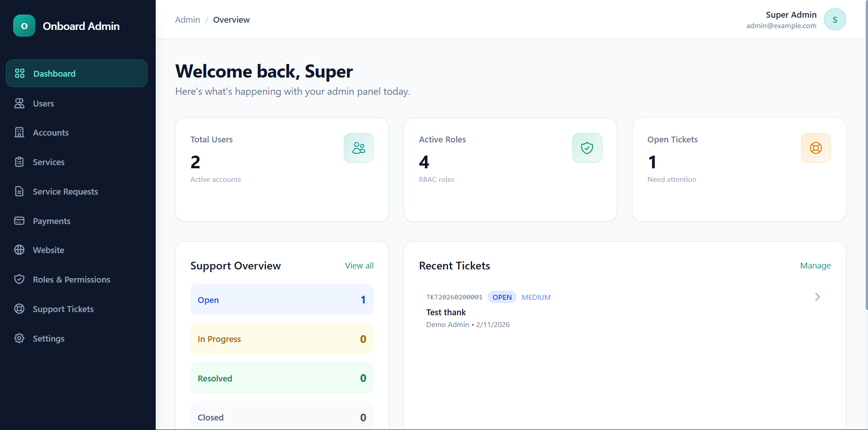The image size is (868, 430).
Task: Click the Admin breadcrumb link
Action: click(x=187, y=20)
